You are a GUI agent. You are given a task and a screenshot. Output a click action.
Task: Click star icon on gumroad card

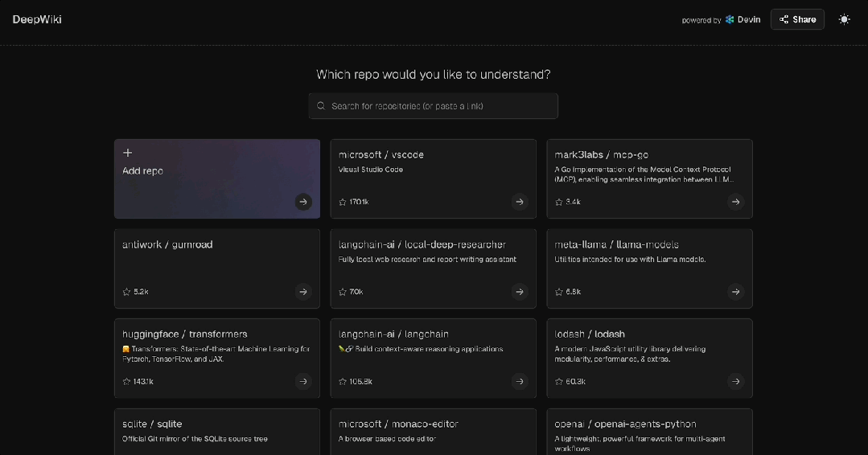[x=126, y=292]
